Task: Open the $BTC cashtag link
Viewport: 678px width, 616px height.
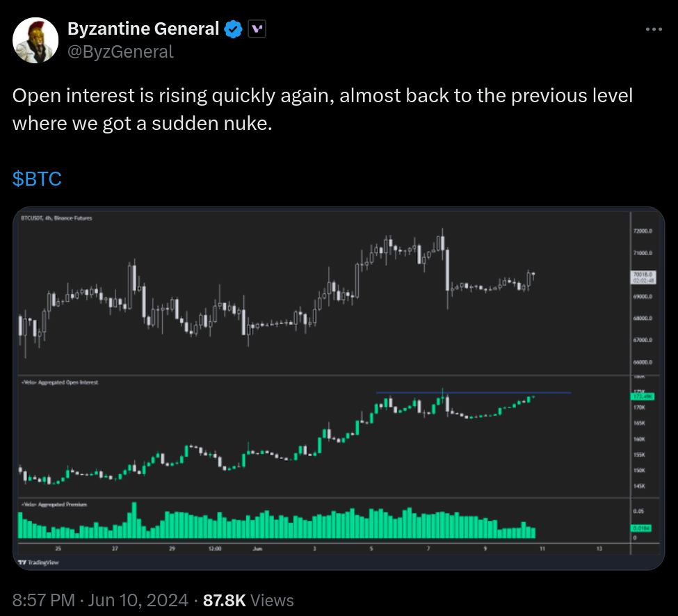Action: coord(37,179)
